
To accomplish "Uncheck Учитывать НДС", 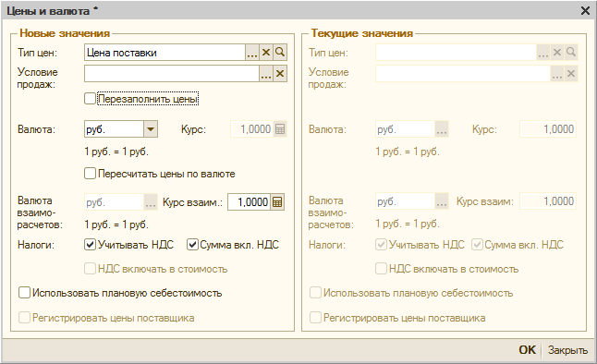I will click(90, 245).
